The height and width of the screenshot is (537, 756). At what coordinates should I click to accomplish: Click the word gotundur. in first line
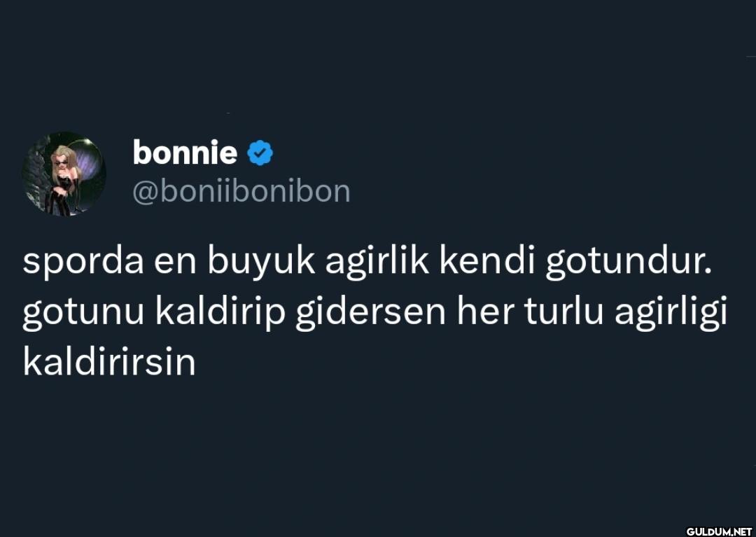(x=629, y=263)
